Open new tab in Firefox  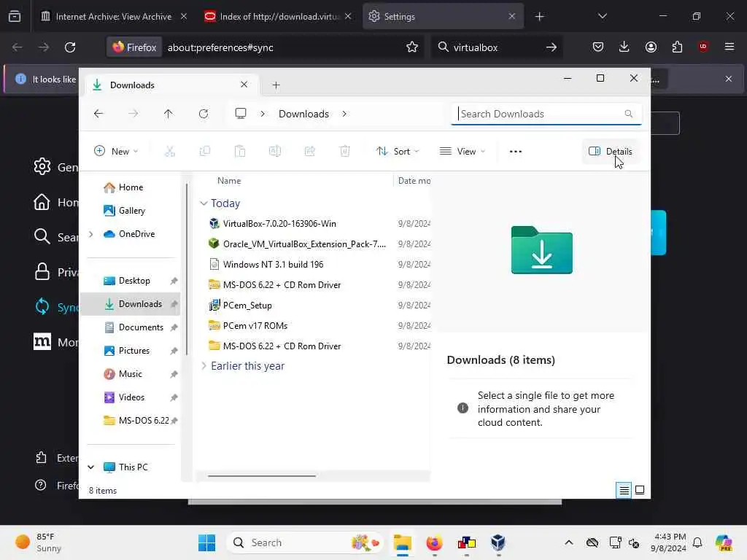pos(539,16)
